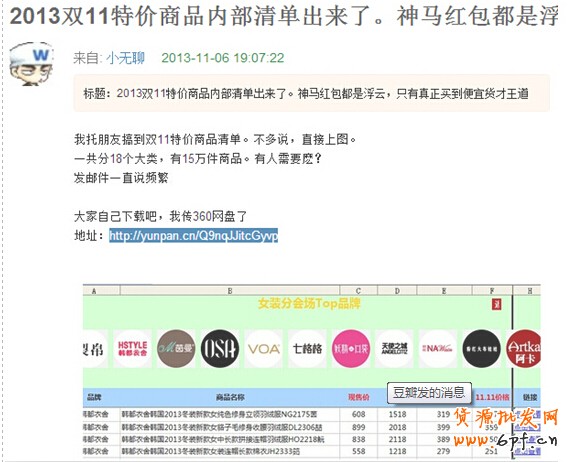Click the 品牌 column label

94,397
